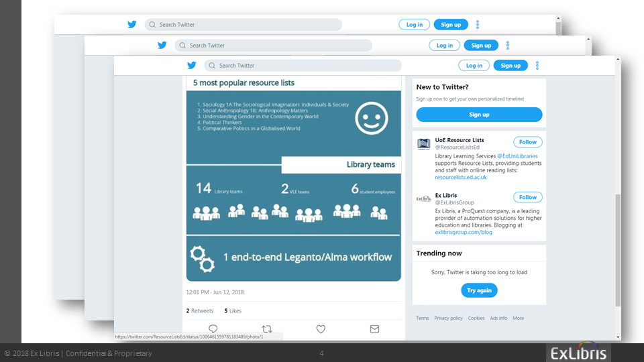Click the Twitter bird logo in the front window
644x362 pixels.
coord(192,66)
